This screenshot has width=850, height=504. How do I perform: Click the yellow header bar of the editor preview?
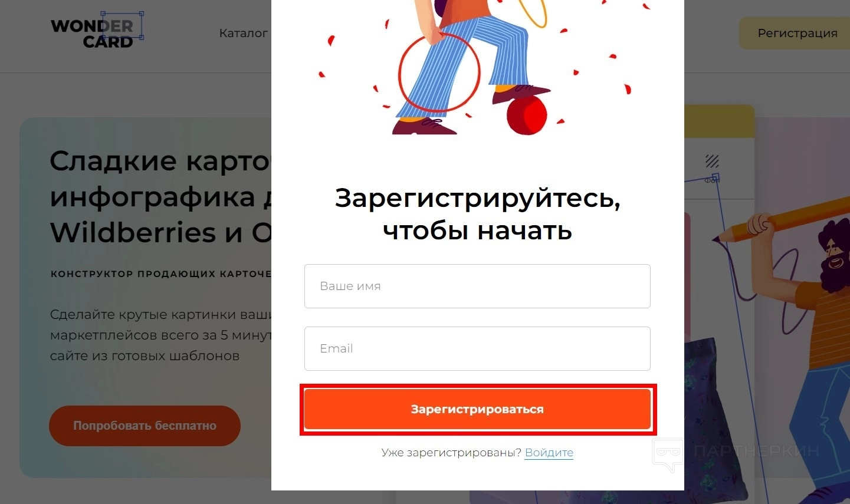coord(719,121)
